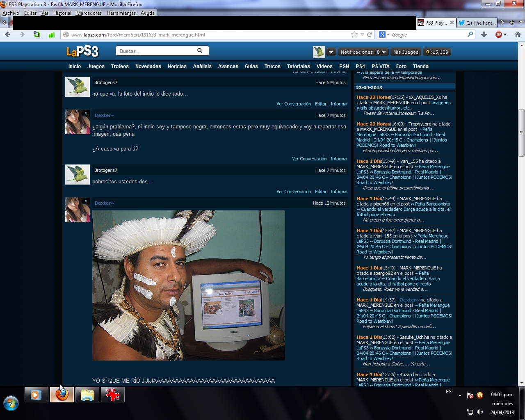Open Adblock Plus dropdown arrow

(x=505, y=35)
